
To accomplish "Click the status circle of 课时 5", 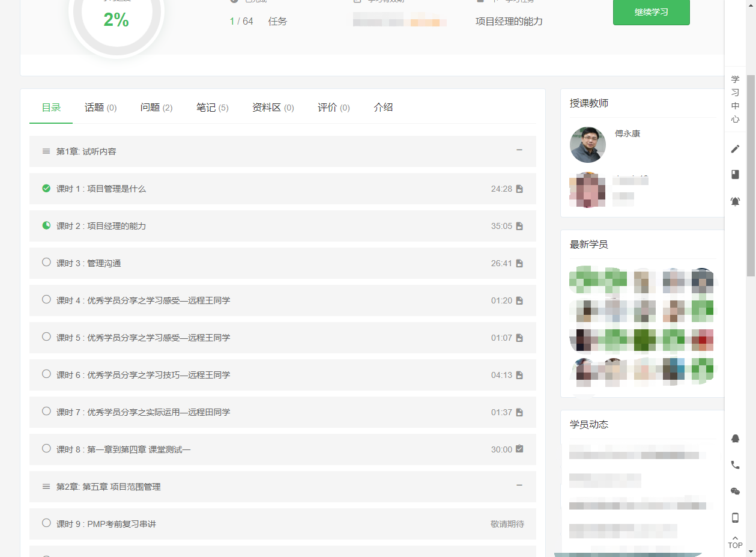I will pos(46,336).
